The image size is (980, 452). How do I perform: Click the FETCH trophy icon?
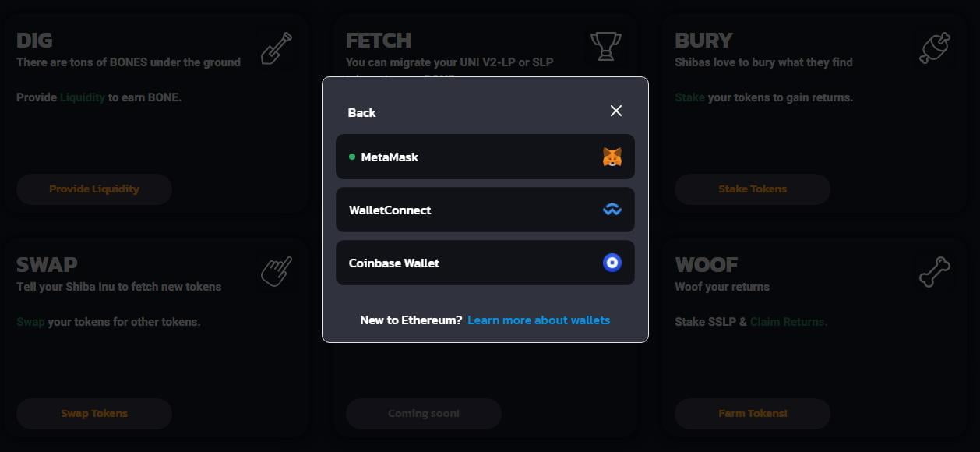(605, 47)
